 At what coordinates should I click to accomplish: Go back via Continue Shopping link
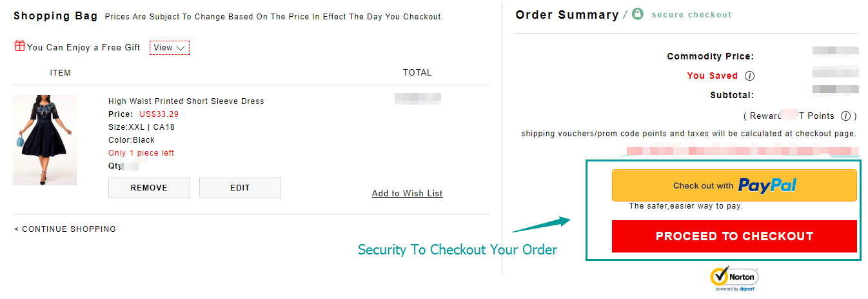[x=65, y=229]
